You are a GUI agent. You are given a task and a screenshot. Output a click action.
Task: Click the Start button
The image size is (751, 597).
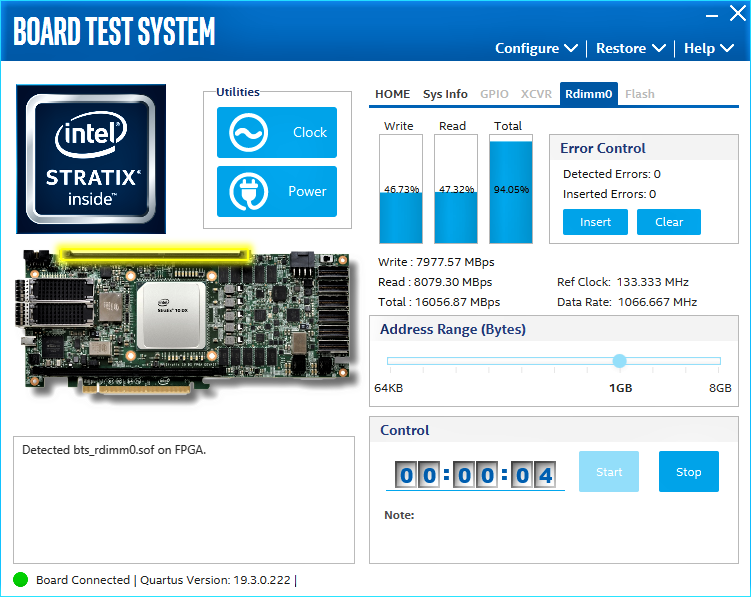click(x=609, y=471)
